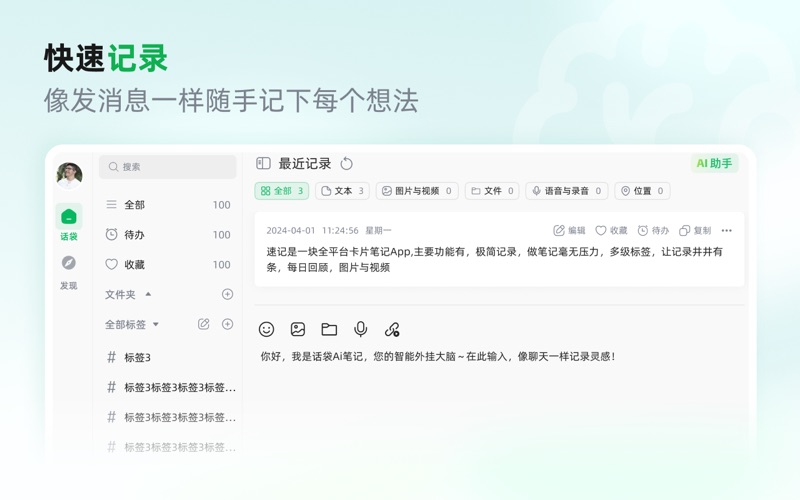Image resolution: width=800 pixels, height=500 pixels.
Task: Insert an image using picture icon
Action: tap(297, 329)
